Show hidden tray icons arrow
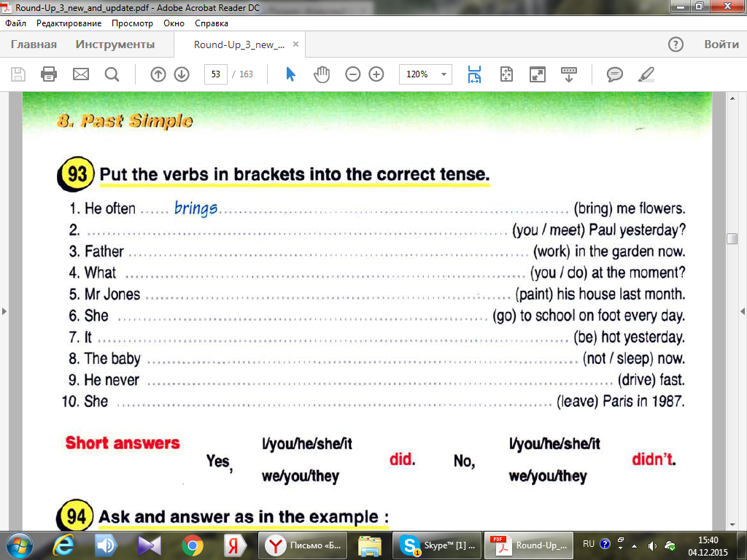Screen dimensions: 747x560 634,545
